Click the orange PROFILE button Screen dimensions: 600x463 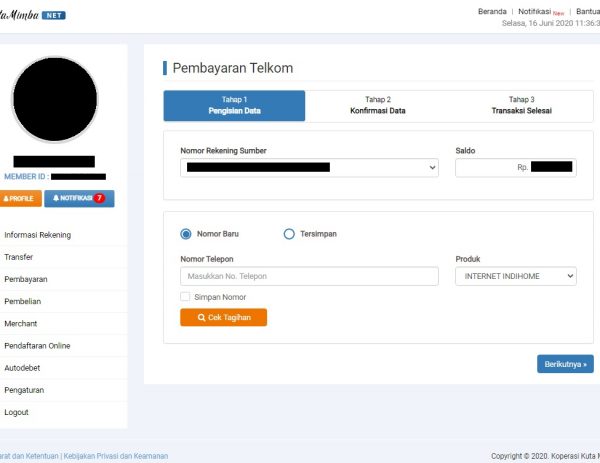click(x=19, y=198)
